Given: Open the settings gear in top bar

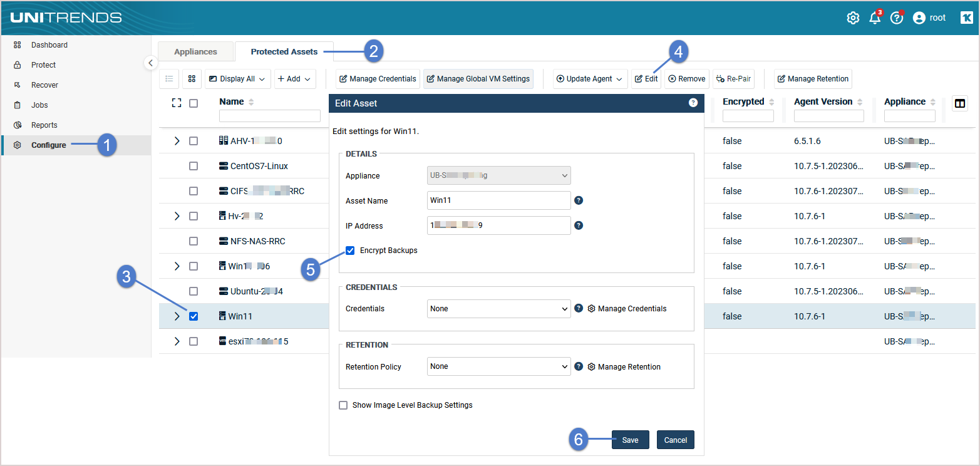Looking at the screenshot, I should pyautogui.click(x=853, y=18).
